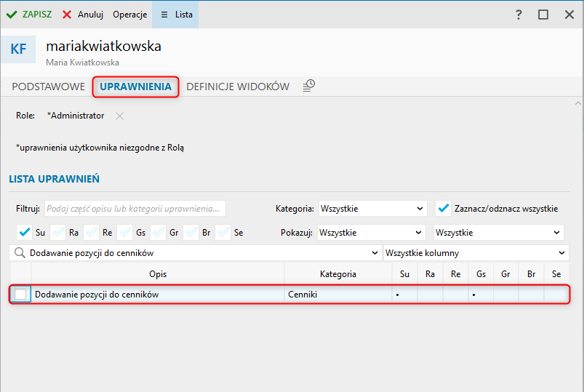The width and height of the screenshot is (584, 392).
Task: Toggle the Re checkbox filter
Action: coord(91,233)
